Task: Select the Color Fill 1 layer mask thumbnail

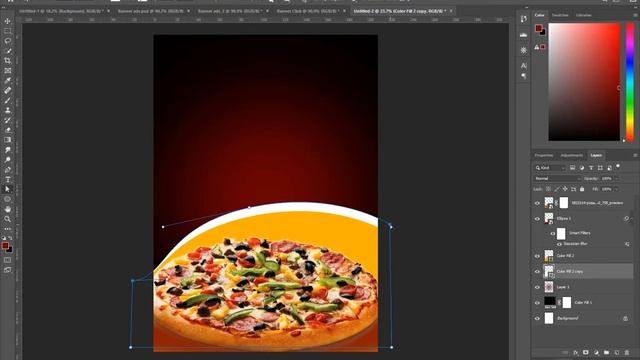Action: click(567, 302)
